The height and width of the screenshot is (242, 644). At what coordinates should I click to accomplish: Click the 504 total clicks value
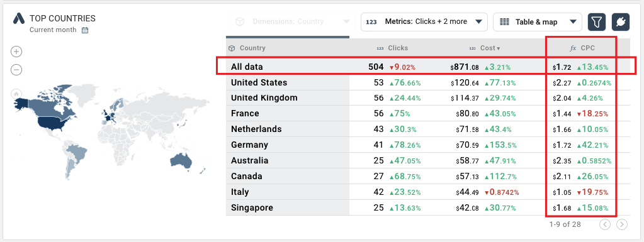[376, 67]
